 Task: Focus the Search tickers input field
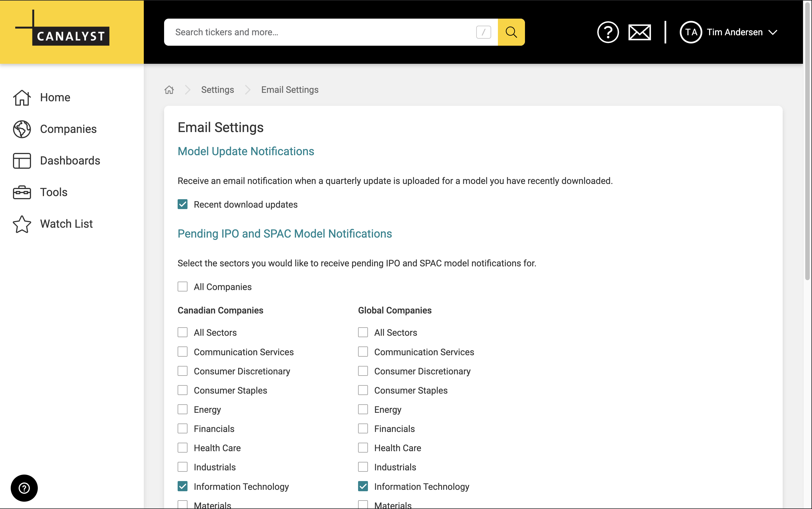coord(319,32)
